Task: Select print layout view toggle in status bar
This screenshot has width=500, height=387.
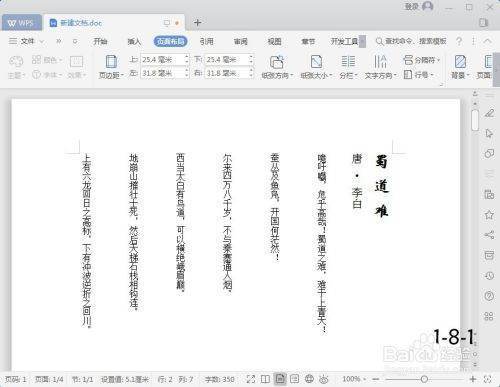Action: (280, 379)
